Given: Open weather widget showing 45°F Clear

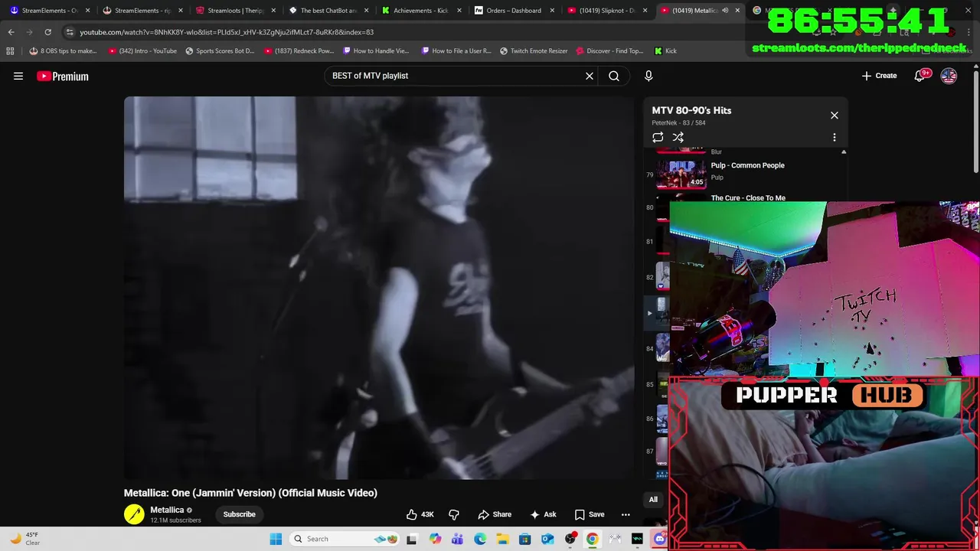Looking at the screenshot, I should click(24, 539).
